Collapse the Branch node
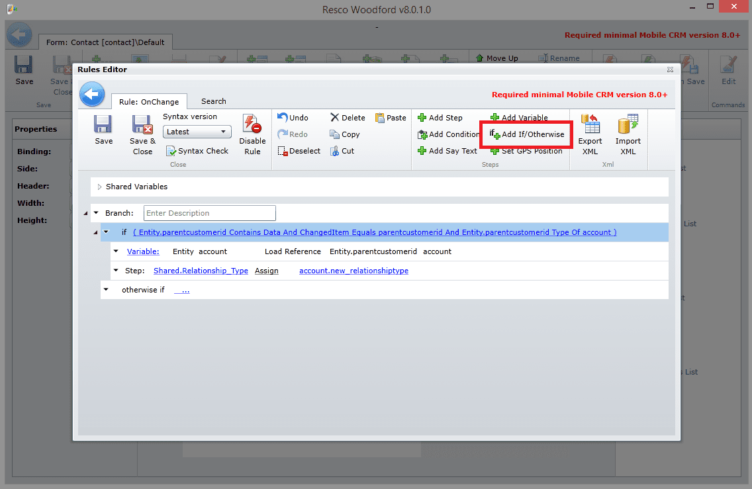This screenshot has height=489, width=752. coord(95,213)
